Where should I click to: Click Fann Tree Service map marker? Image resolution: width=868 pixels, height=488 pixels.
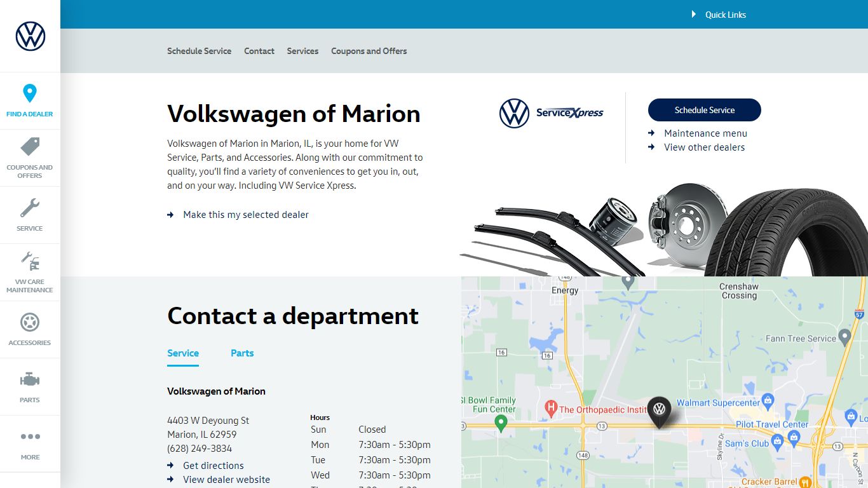pyautogui.click(x=844, y=336)
